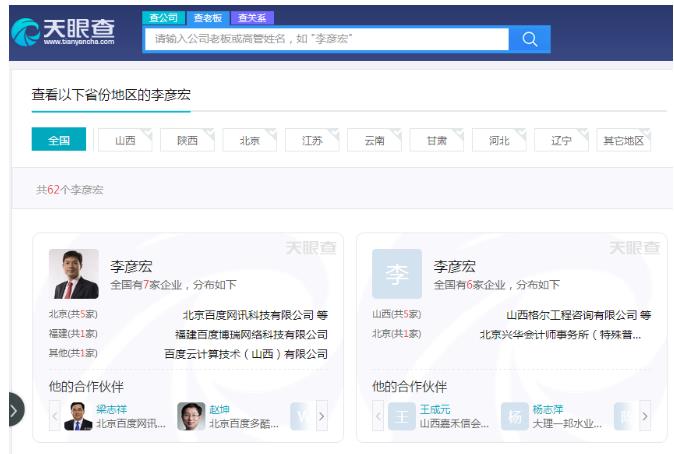Open the first 李彦宏 profile photo
The width and height of the screenshot is (674, 454).
(x=74, y=274)
